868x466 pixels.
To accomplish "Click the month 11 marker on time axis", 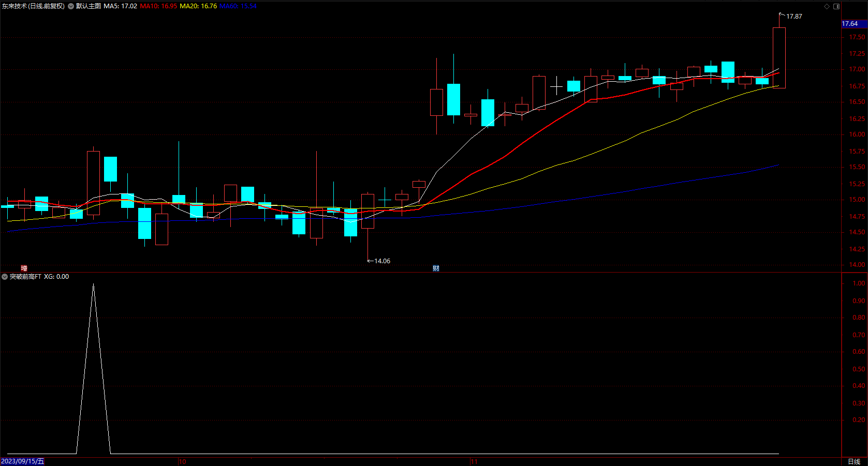I will [474, 461].
